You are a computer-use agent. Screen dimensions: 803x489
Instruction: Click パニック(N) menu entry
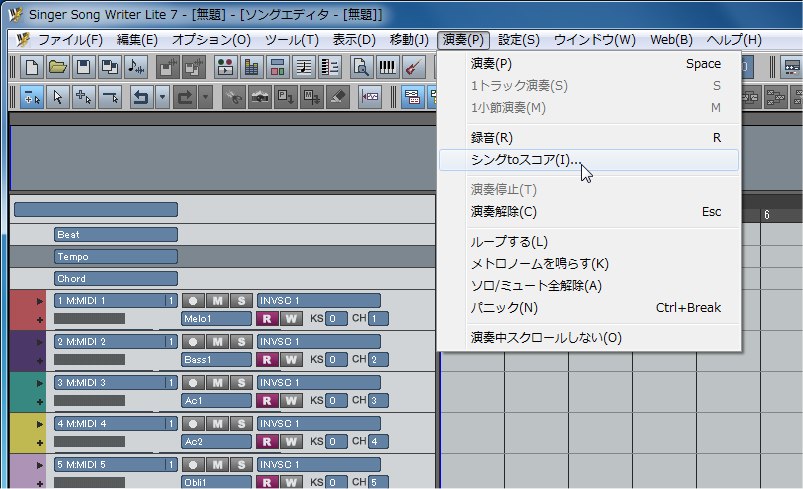tap(588, 308)
